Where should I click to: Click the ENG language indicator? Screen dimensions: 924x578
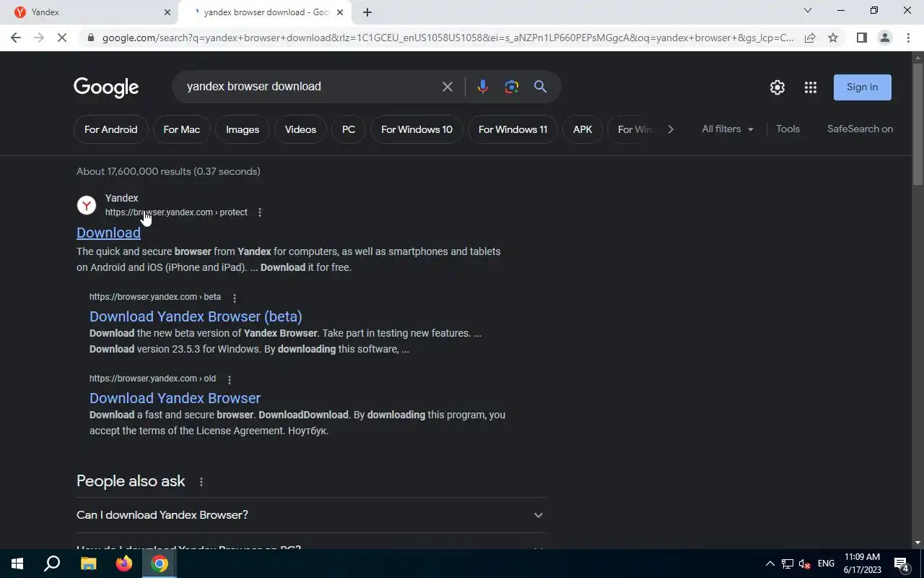coord(826,564)
